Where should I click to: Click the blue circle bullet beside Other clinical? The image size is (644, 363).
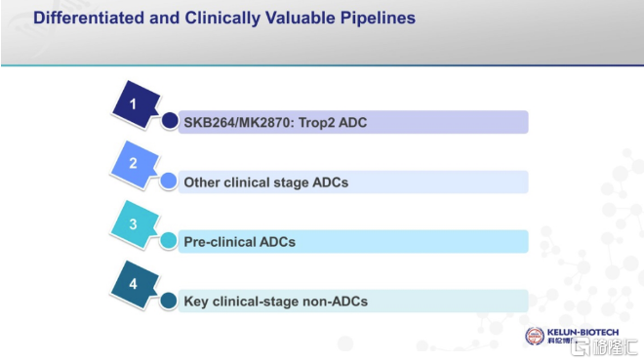pos(169,181)
